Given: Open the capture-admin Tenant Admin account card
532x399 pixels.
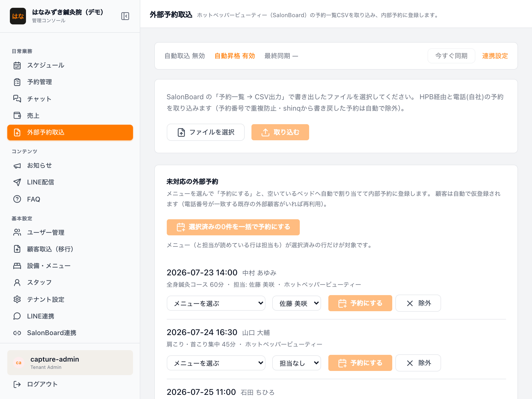Looking at the screenshot, I should tap(70, 363).
